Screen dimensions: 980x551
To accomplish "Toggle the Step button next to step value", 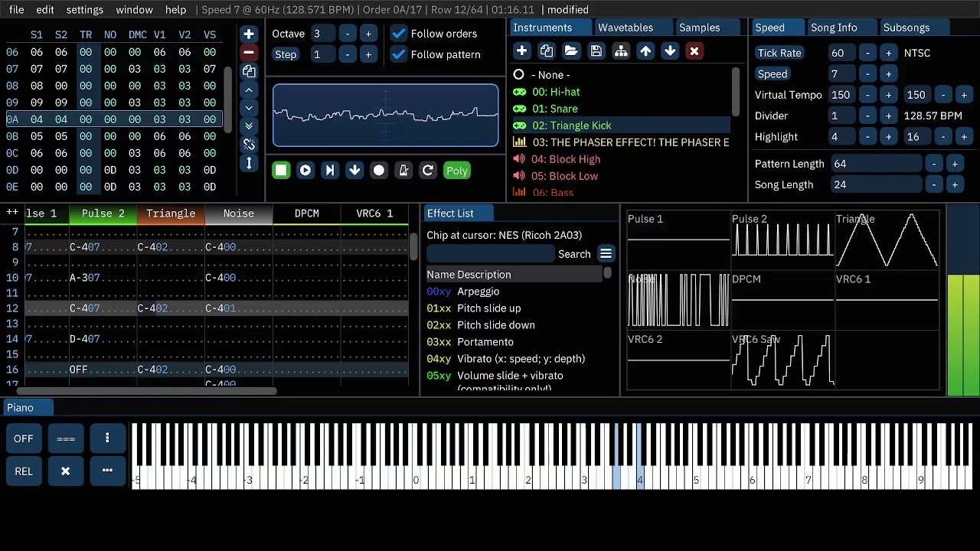I will coord(286,54).
